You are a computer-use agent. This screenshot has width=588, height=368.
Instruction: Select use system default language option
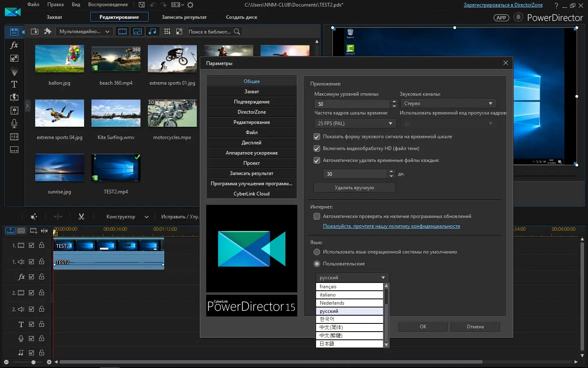click(317, 252)
